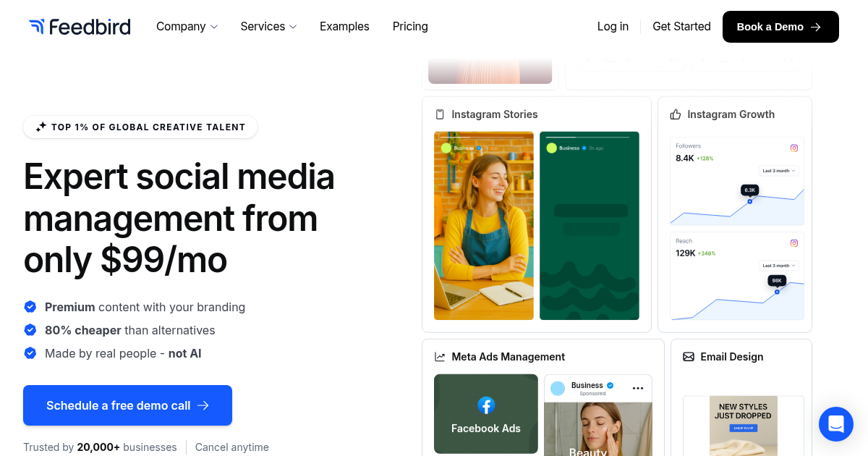Screen dimensions: 868x456
Task: Click the Book a Demo button
Action: coord(780,27)
